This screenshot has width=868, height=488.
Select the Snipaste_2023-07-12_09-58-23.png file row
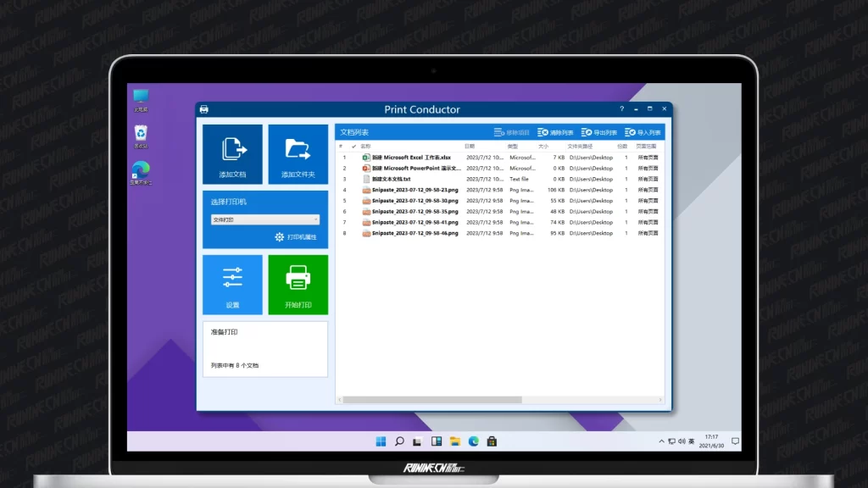[415, 190]
